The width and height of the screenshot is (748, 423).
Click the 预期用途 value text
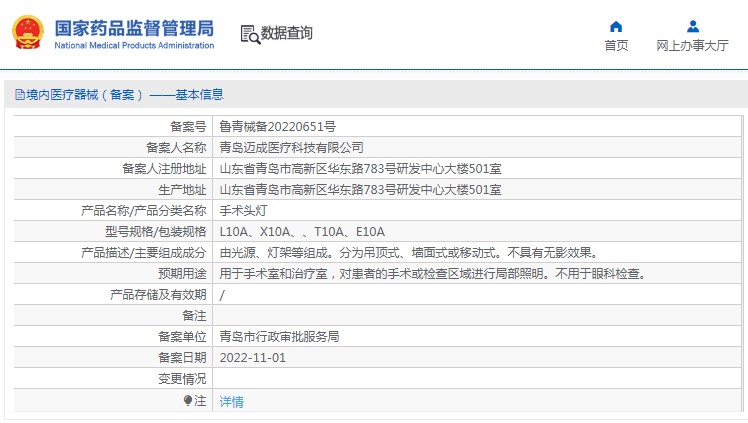[x=431, y=273]
